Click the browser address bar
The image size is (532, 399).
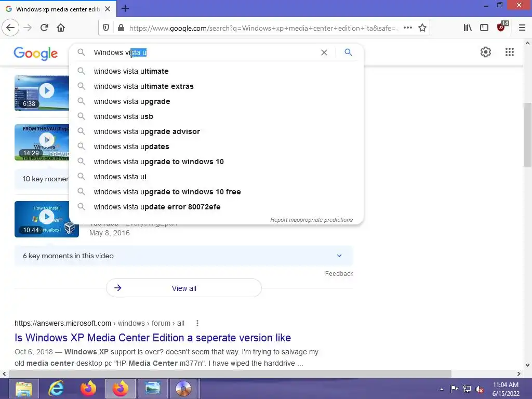pyautogui.click(x=263, y=28)
